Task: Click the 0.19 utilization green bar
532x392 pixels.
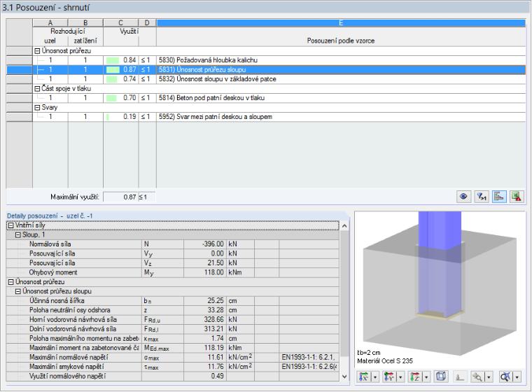Action: tap(108, 117)
